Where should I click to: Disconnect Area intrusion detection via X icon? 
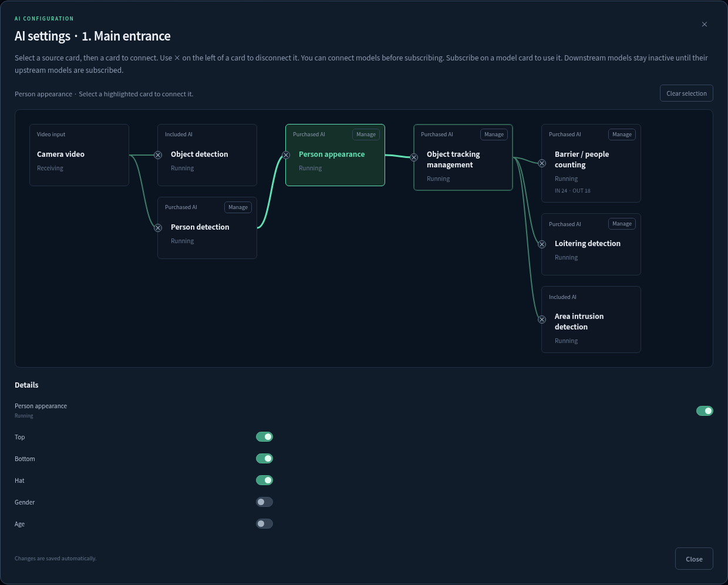(x=542, y=320)
